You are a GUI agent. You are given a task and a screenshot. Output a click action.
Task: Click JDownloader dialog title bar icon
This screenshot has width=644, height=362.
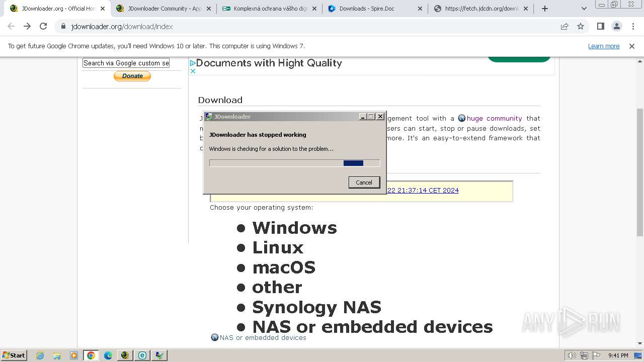tap(209, 117)
